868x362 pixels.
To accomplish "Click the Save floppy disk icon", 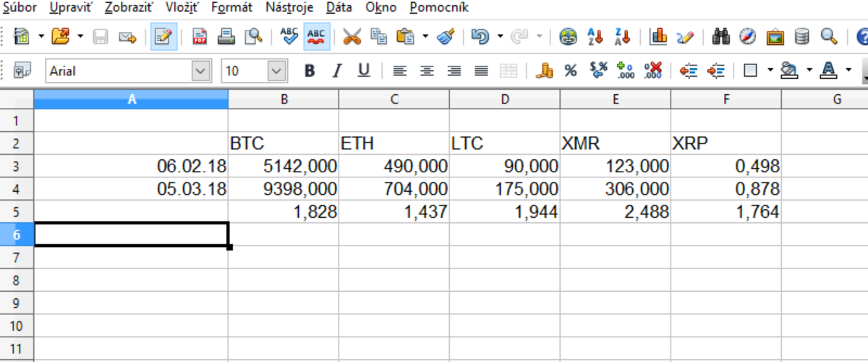I will coord(101,36).
